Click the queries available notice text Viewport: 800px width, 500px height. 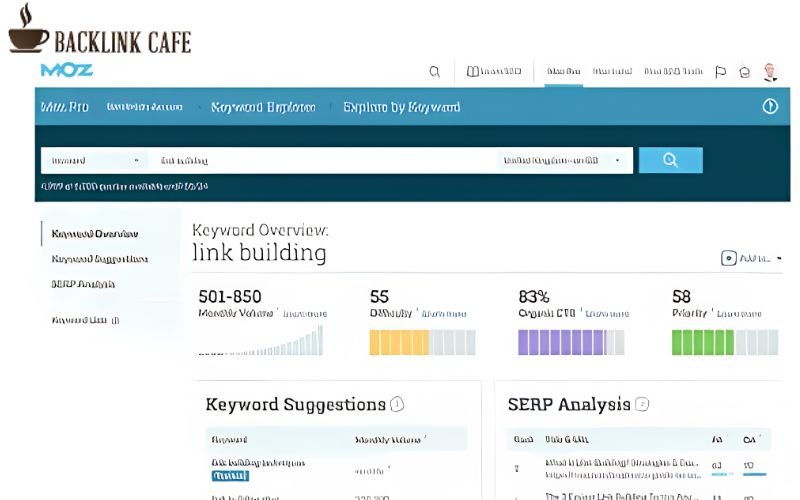124,186
